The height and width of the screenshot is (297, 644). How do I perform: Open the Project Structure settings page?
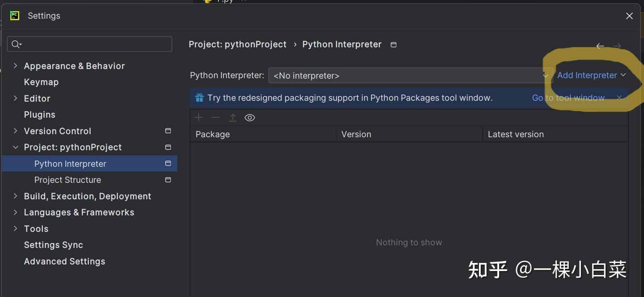coord(68,180)
